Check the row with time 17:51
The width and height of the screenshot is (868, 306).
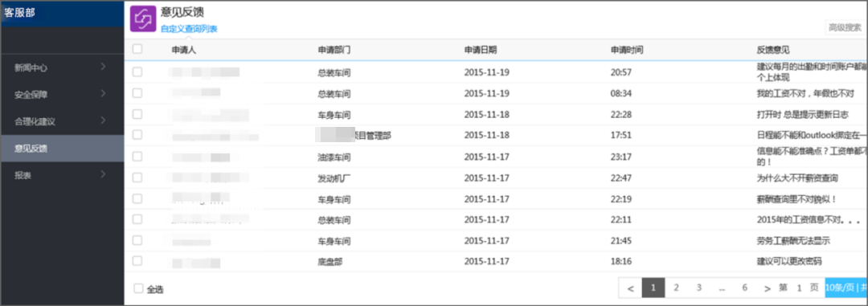(x=137, y=135)
